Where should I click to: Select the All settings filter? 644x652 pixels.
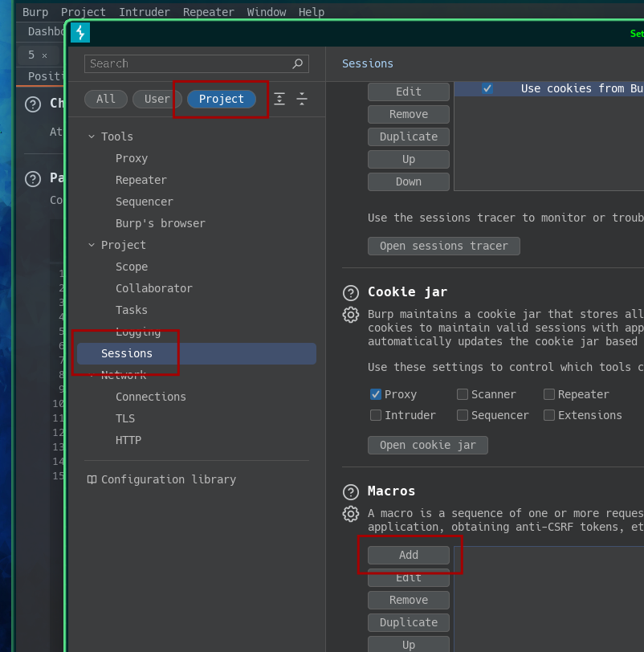pos(106,99)
